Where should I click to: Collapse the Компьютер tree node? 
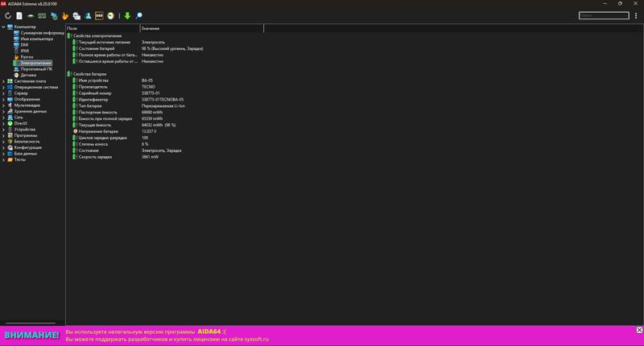[3, 27]
